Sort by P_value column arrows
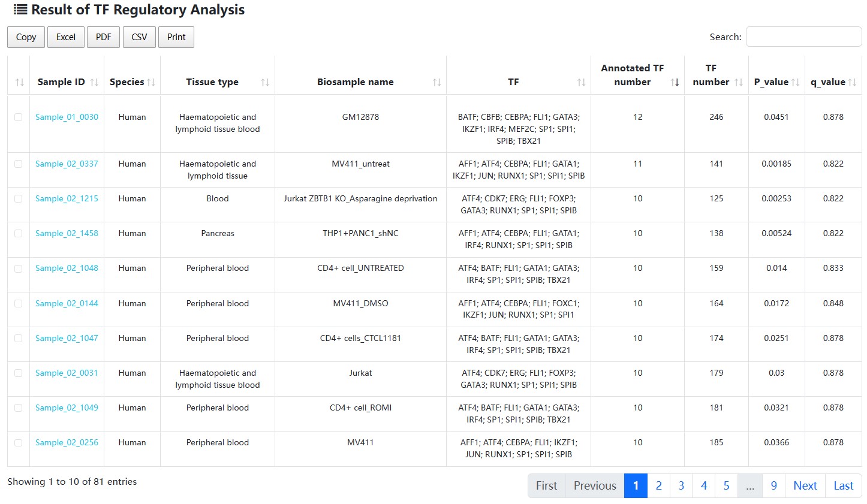Image resolution: width=867 pixels, height=504 pixels. [x=795, y=82]
